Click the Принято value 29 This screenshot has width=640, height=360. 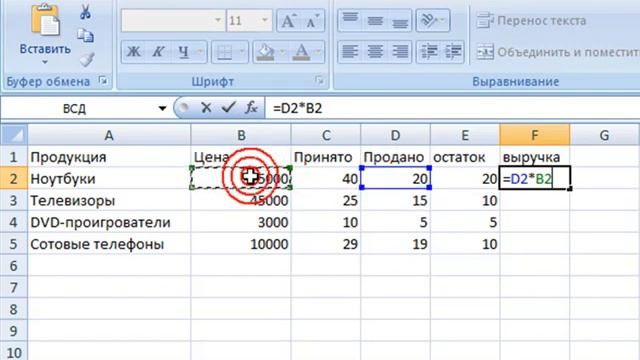click(326, 244)
